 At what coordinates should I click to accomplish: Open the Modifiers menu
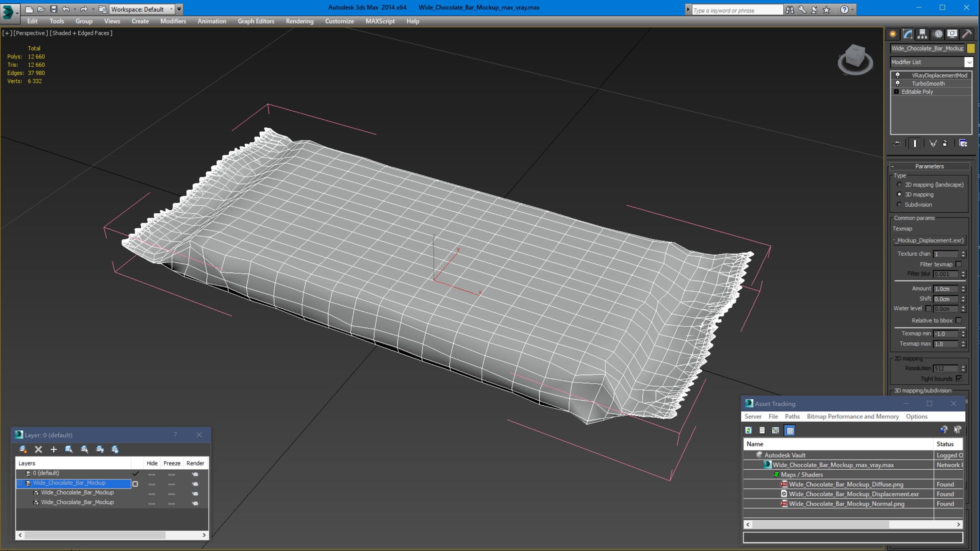point(173,21)
